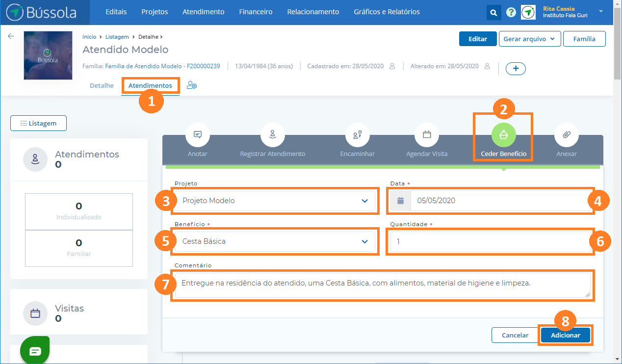Viewport: 622px width, 364px height.
Task: Open the Financeiro menu
Action: click(x=256, y=12)
